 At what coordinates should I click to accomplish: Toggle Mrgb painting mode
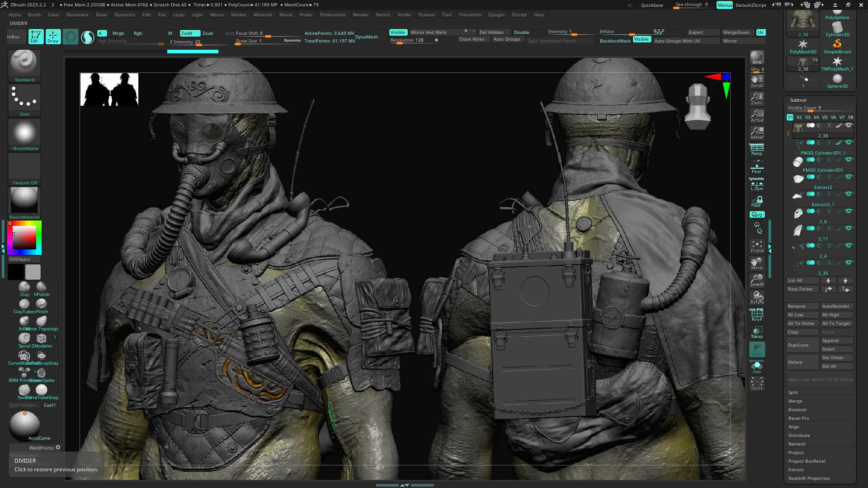coord(118,33)
